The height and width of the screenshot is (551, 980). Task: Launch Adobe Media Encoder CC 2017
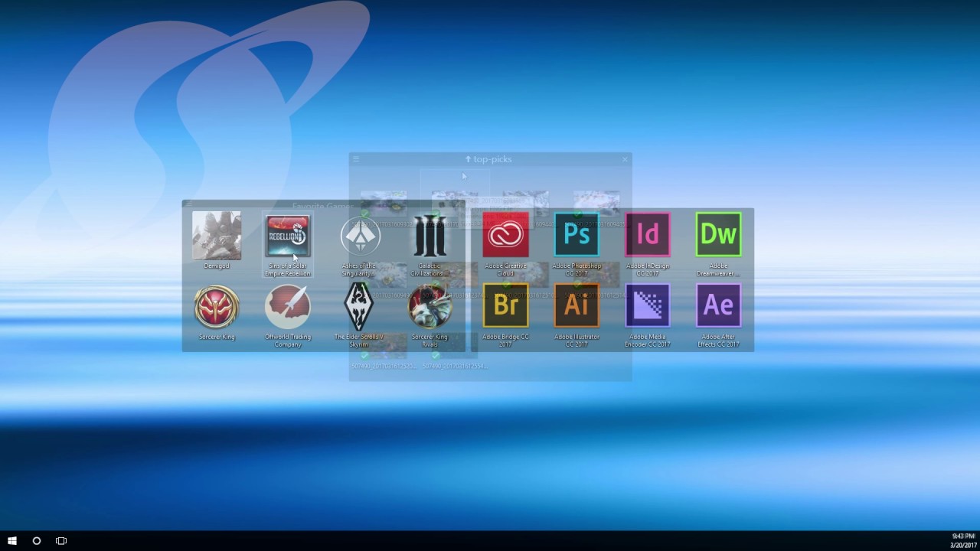(x=648, y=305)
